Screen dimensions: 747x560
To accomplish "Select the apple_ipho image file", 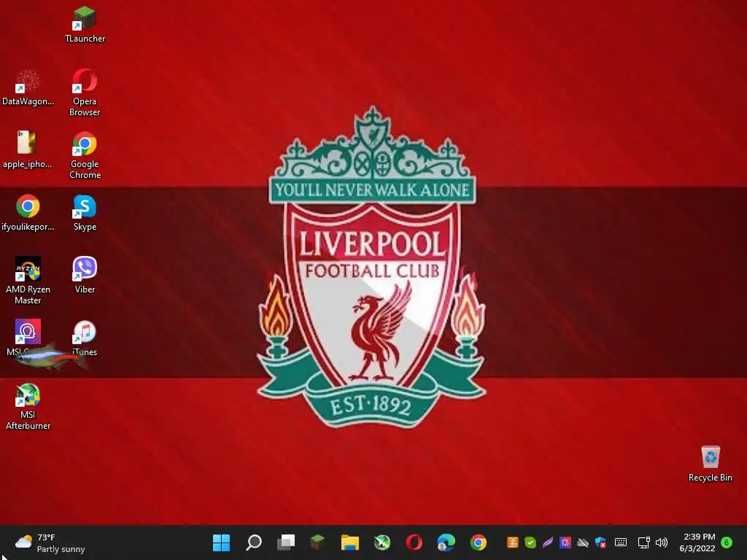I will tap(27, 150).
